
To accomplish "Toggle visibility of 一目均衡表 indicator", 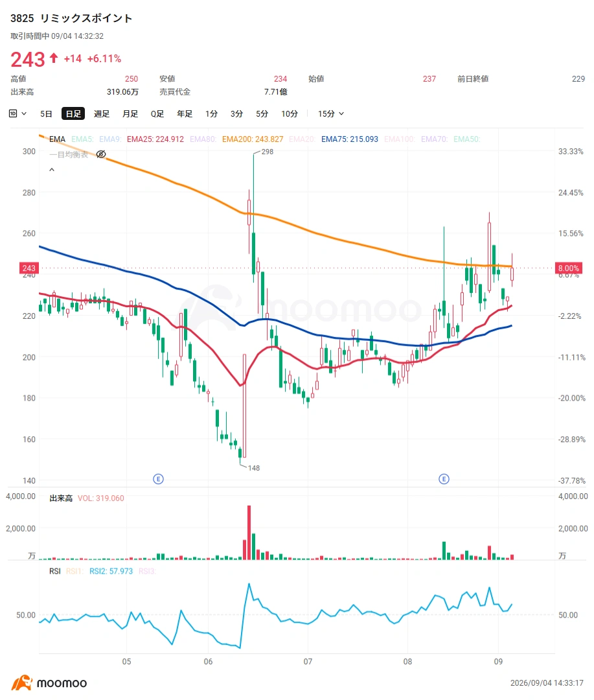I will (x=101, y=154).
